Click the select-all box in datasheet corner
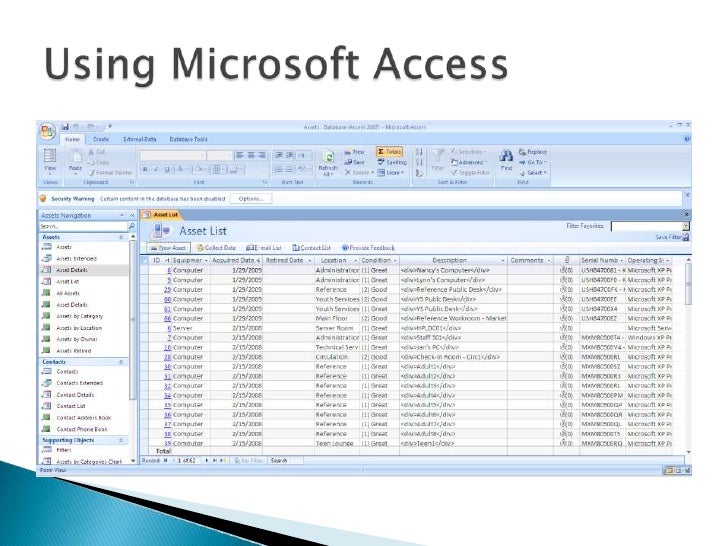This screenshot has width=728, height=546. tap(144, 260)
